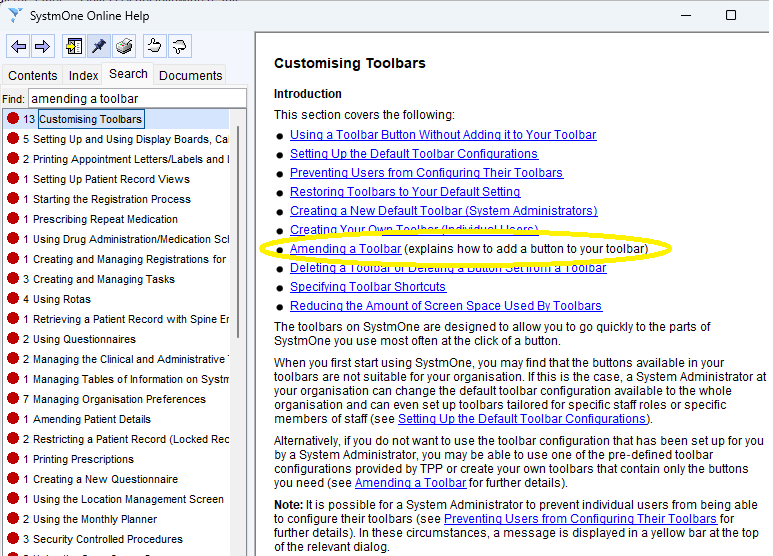The image size is (773, 556).
Task: Click the thumbs up feedback icon
Action: (x=155, y=47)
